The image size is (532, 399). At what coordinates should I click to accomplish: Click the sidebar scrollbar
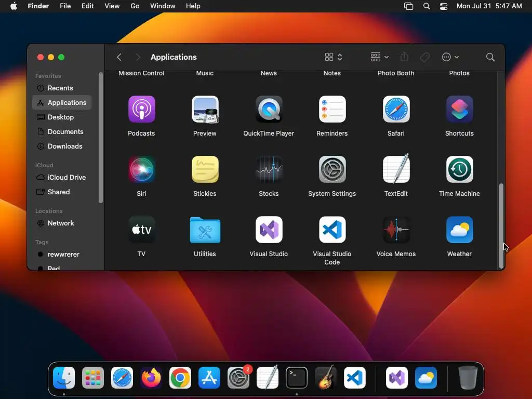(x=100, y=138)
